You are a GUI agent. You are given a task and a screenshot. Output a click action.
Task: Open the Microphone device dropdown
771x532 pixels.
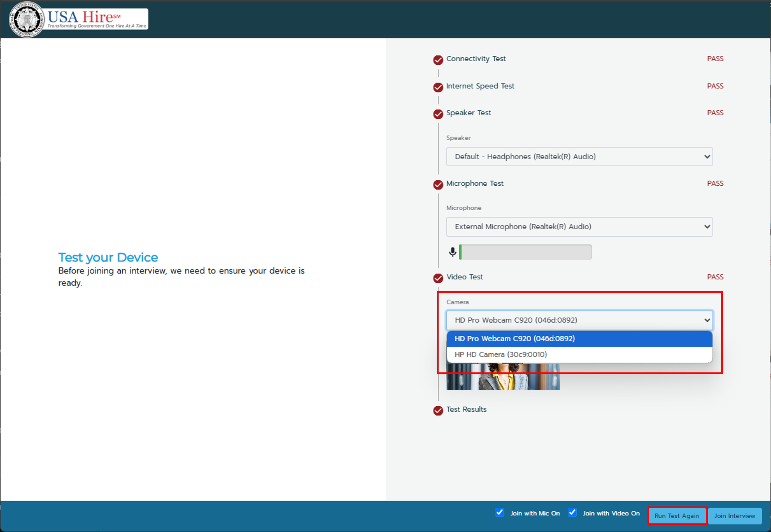pos(580,227)
